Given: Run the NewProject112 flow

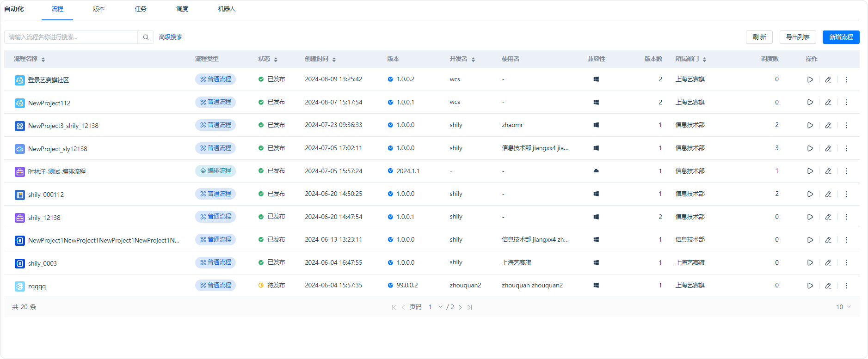Looking at the screenshot, I should click(x=810, y=102).
